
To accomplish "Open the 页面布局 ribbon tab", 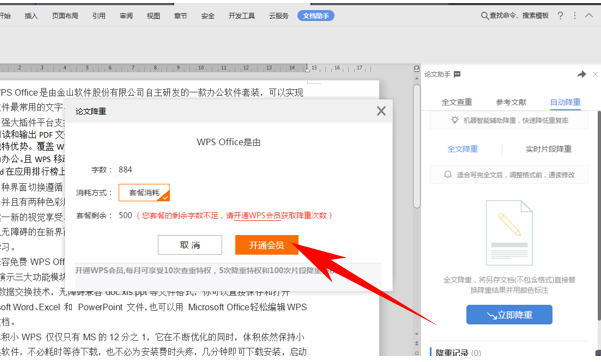I will pos(65,16).
